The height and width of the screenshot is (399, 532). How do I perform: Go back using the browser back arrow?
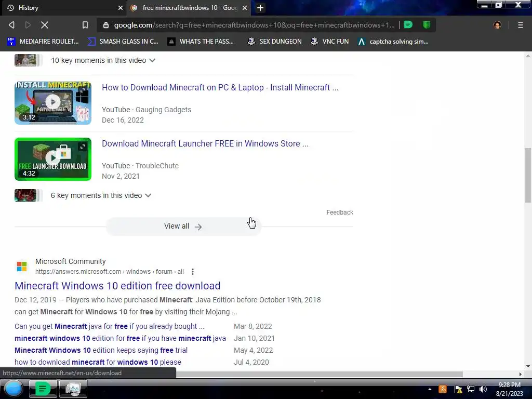11,25
